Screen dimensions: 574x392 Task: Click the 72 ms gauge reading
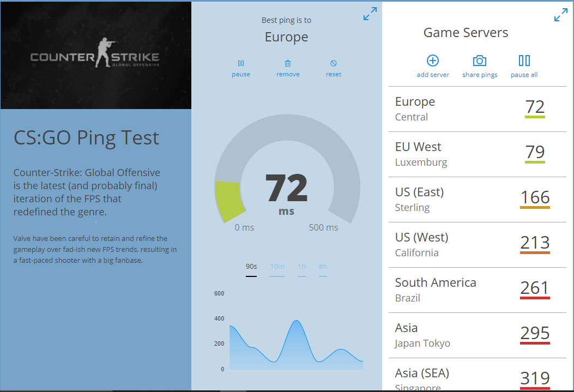(x=286, y=194)
